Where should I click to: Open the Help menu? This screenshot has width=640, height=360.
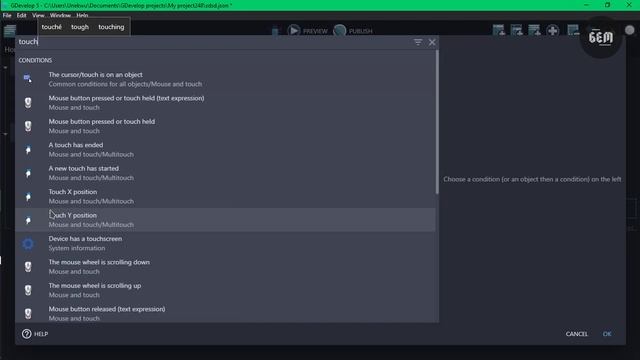pos(82,15)
